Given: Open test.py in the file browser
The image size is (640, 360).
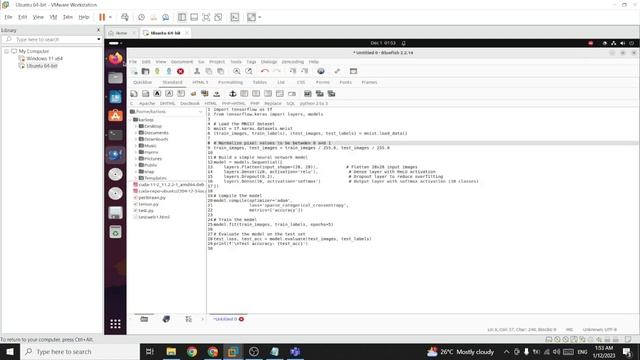Looking at the screenshot, I should click(146, 211).
